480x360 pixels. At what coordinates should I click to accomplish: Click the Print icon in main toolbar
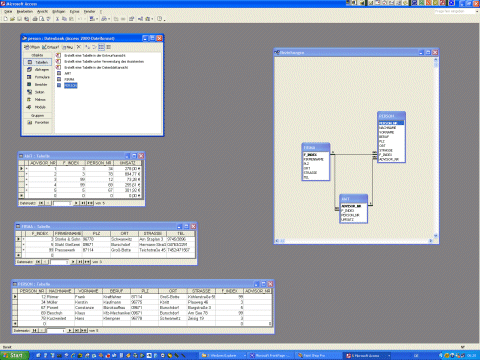(35, 19)
